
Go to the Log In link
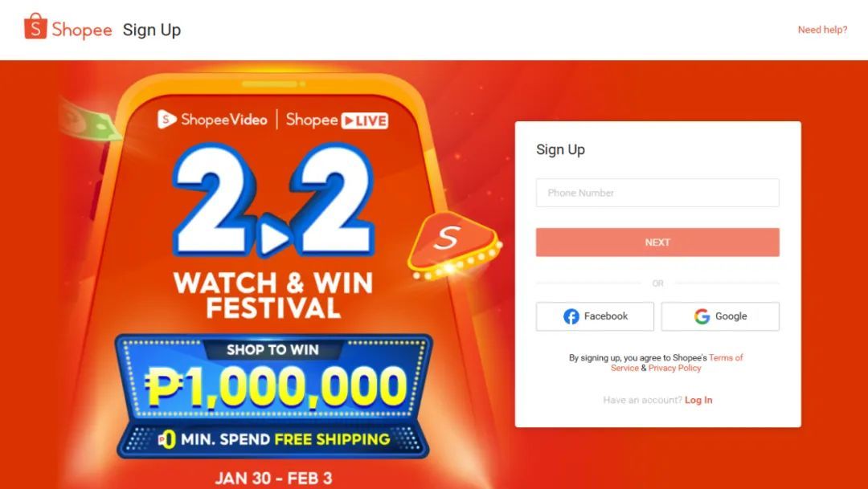click(x=698, y=400)
